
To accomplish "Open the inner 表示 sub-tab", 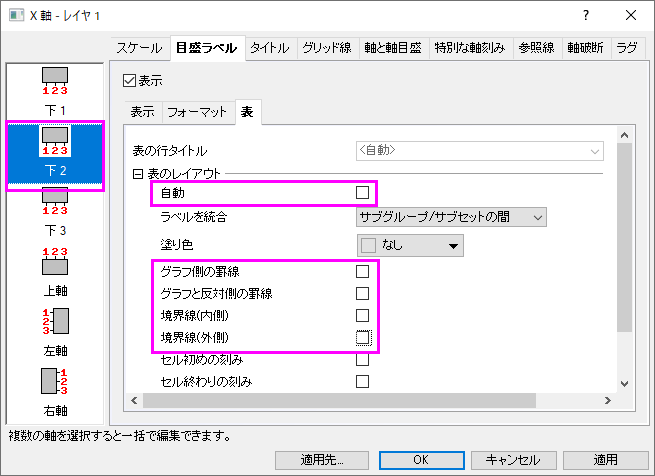I will [x=143, y=112].
